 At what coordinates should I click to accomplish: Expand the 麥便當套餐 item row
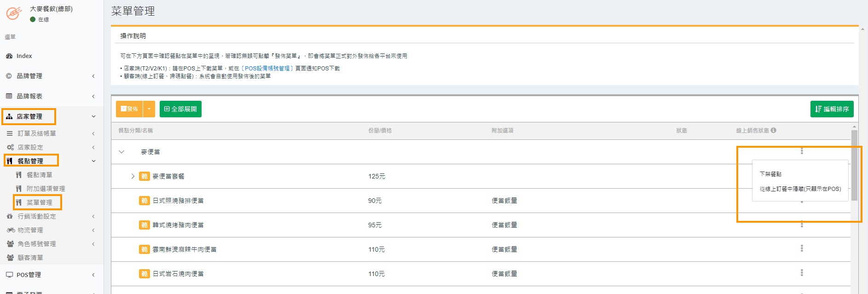(x=133, y=176)
